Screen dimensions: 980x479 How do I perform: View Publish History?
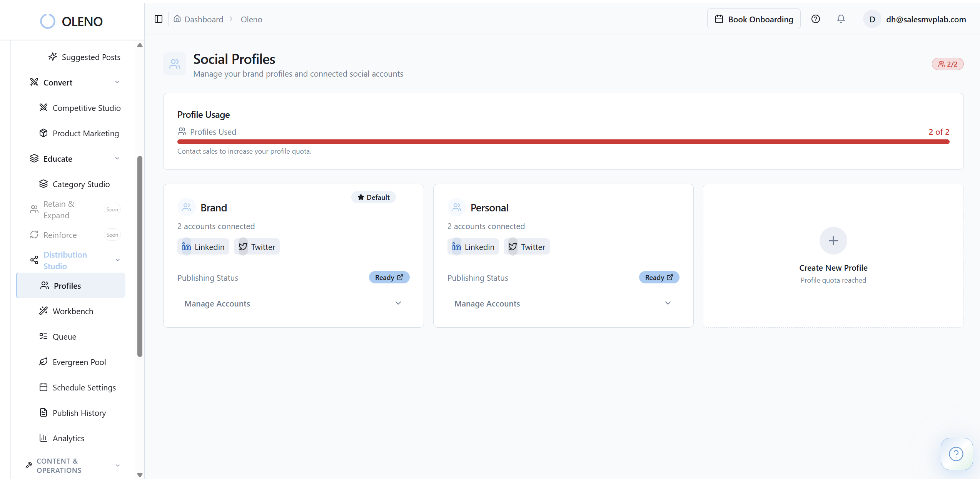coord(79,413)
